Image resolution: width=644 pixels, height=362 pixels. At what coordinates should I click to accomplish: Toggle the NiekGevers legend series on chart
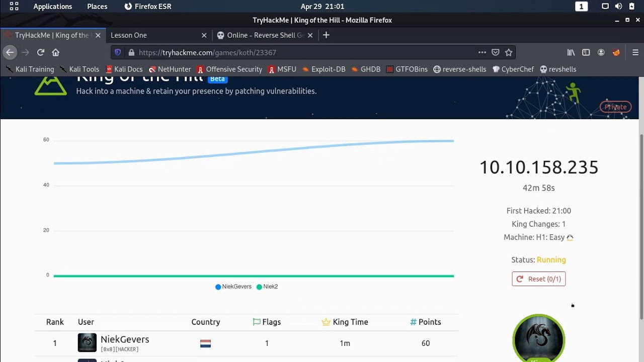coord(233,287)
